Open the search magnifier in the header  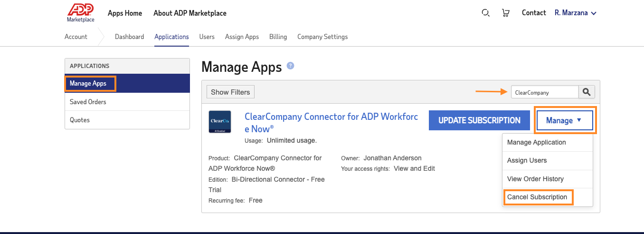[485, 13]
